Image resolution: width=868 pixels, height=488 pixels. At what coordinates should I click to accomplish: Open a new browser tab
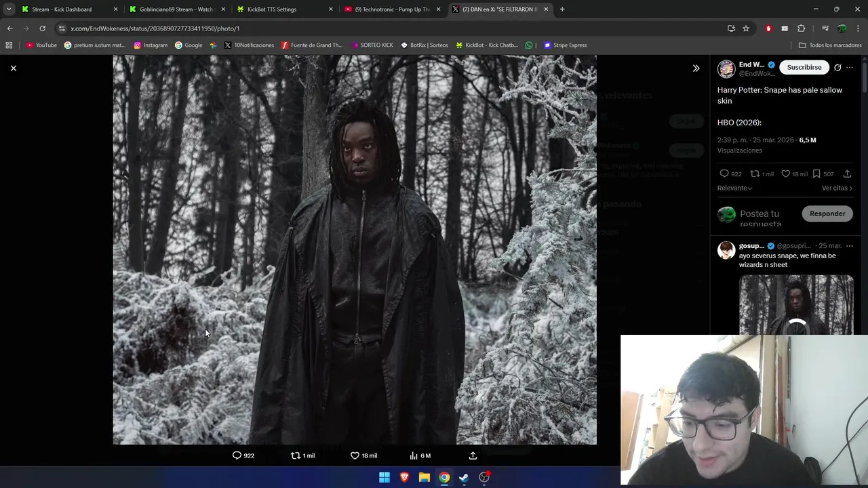562,9
